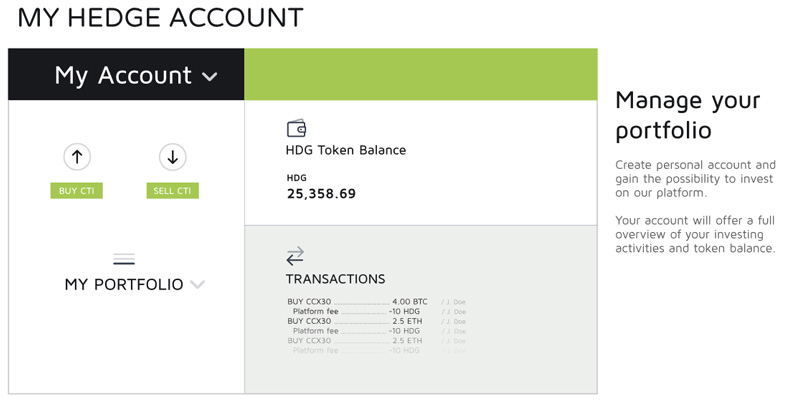
Task: Click the BUY CCX30 2.5 ETH second transaction
Action: (x=376, y=321)
